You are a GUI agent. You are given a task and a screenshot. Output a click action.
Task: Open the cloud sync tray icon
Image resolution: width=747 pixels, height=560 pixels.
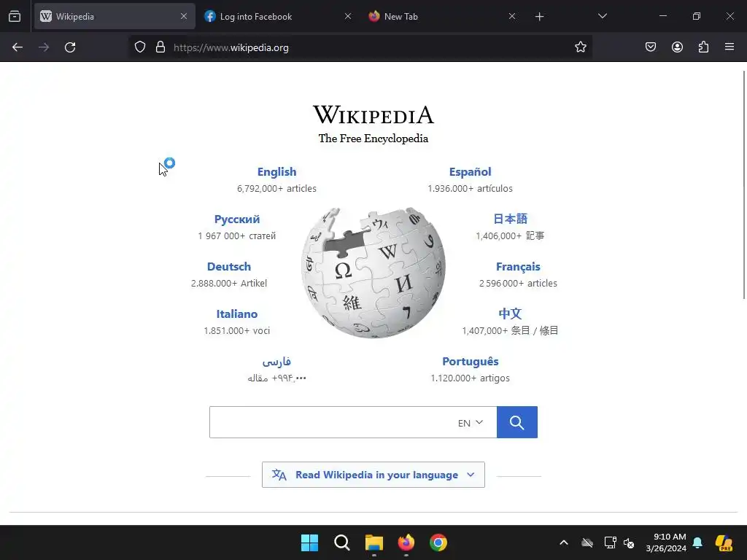tap(587, 542)
